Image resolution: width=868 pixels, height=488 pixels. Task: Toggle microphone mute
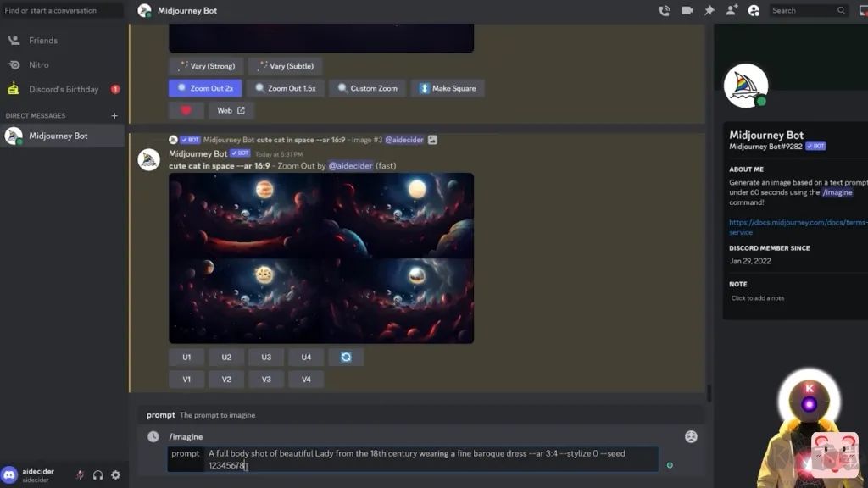pos(80,475)
